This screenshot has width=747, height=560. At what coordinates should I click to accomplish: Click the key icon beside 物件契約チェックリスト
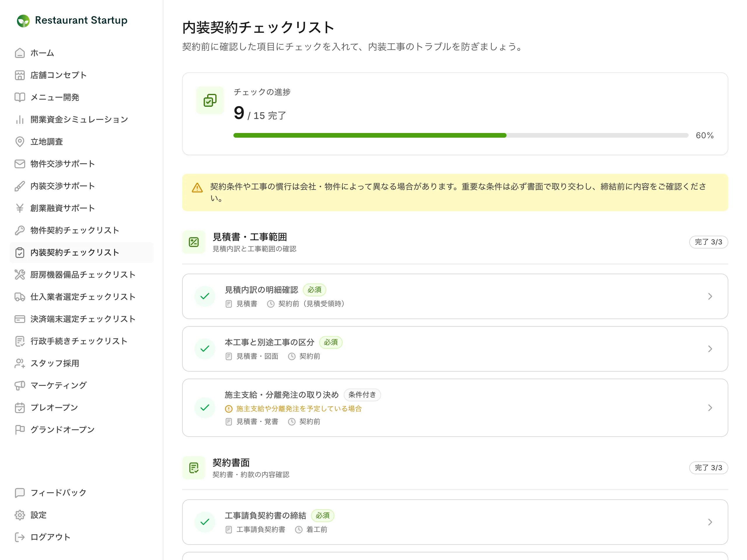20,230
